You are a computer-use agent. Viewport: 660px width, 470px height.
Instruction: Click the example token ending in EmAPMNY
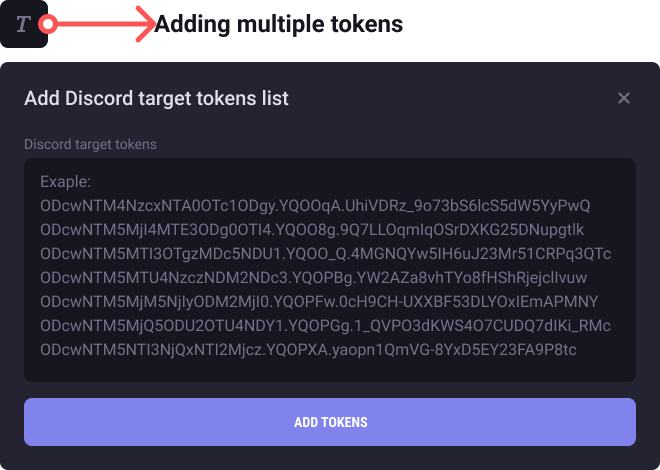click(x=318, y=302)
